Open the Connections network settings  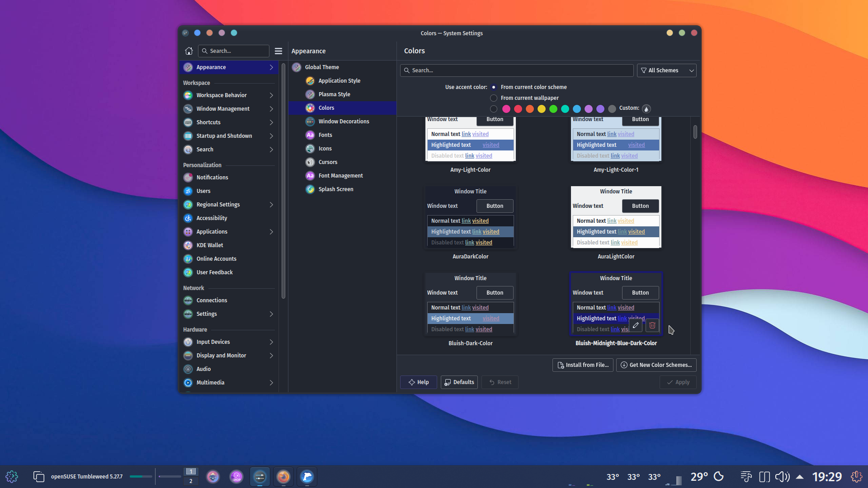[x=229, y=300]
